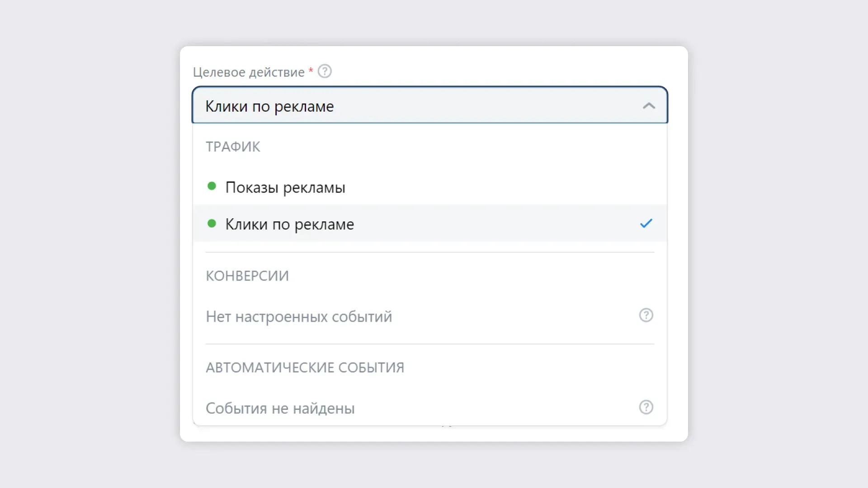Viewport: 868px width, 488px height.
Task: Select Показы рекламы option
Action: click(x=430, y=187)
